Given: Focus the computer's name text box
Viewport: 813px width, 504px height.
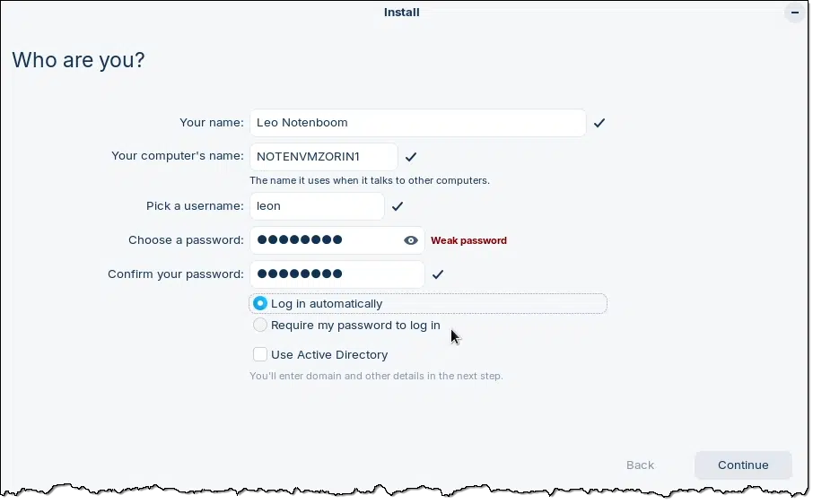Looking at the screenshot, I should pos(323,156).
